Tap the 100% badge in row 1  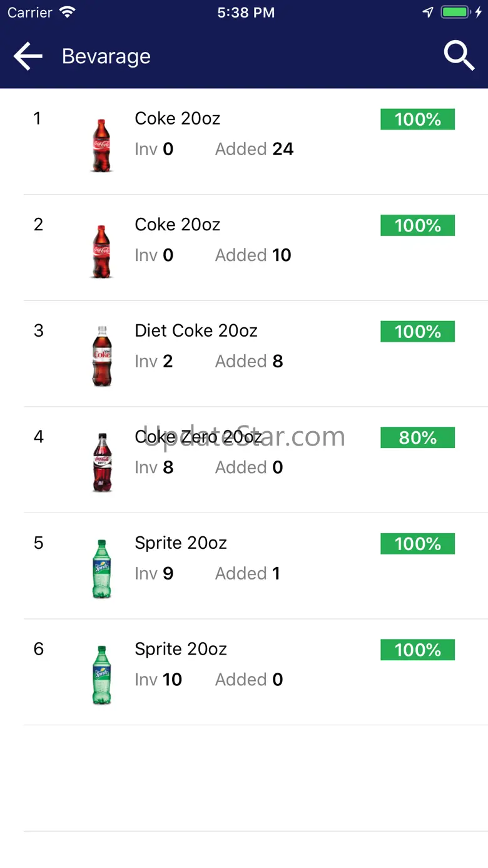pyautogui.click(x=417, y=119)
